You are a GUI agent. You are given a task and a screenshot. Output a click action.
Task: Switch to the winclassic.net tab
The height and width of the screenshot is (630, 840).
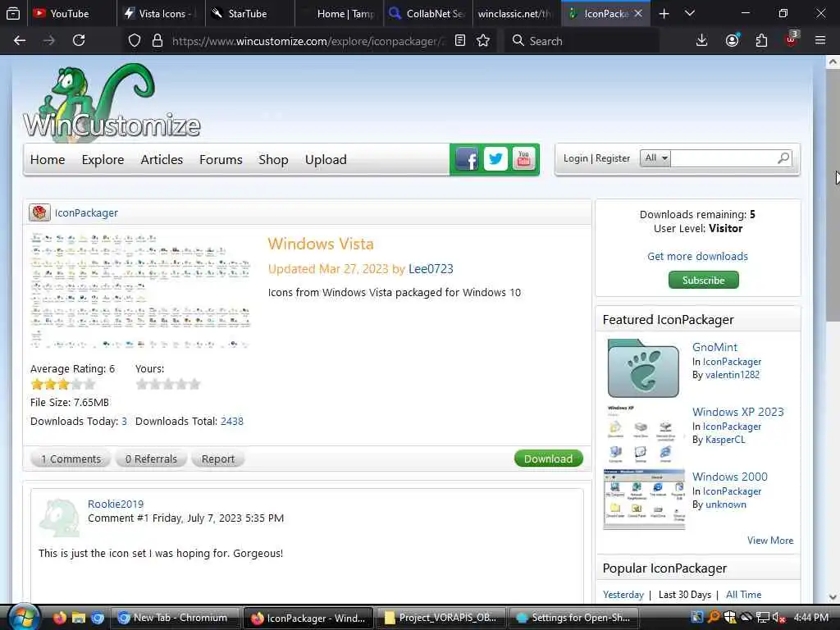pos(517,13)
